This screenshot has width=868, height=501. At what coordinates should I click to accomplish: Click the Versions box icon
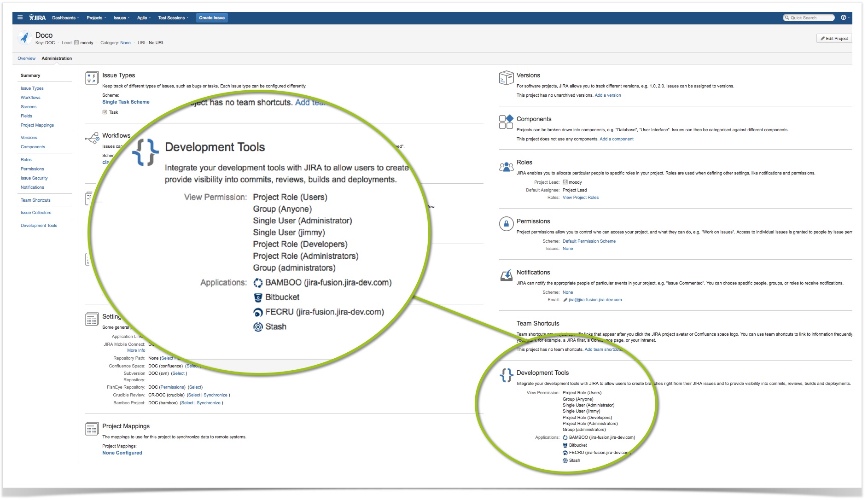click(x=506, y=78)
